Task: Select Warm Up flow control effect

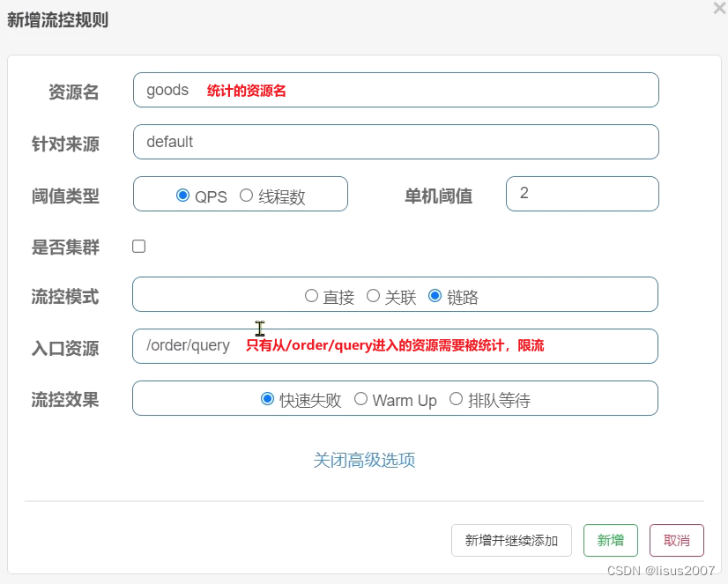Action: click(360, 398)
